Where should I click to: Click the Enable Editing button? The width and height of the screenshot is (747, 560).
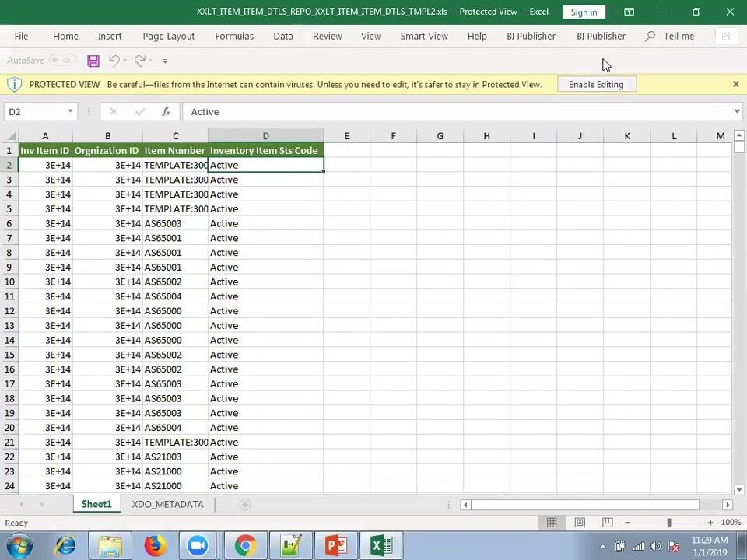click(x=596, y=85)
